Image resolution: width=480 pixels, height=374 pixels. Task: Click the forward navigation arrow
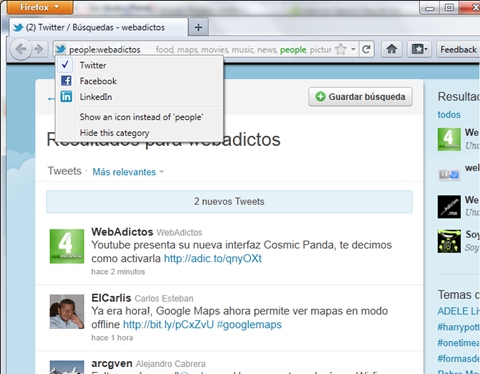39,49
